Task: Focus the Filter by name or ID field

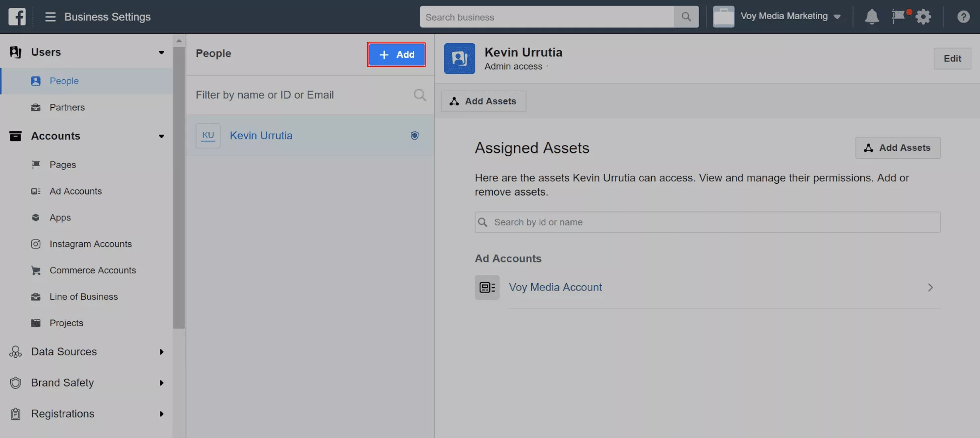Action: [x=302, y=95]
